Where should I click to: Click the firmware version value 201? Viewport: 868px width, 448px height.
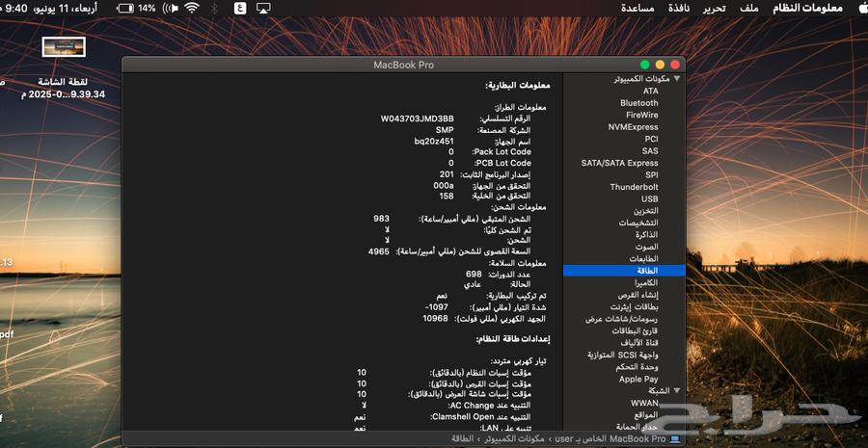point(447,174)
